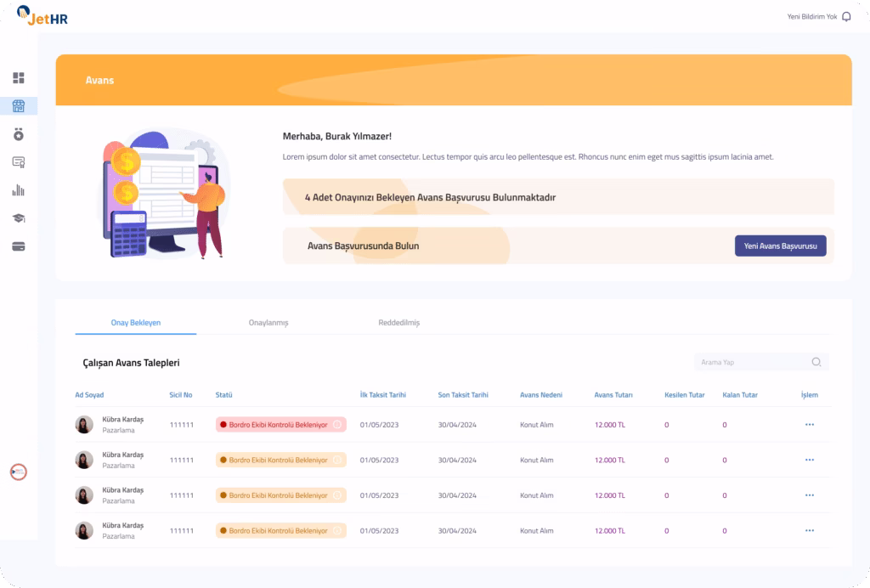
Task: Click the info icon on red status badge
Action: [336, 424]
